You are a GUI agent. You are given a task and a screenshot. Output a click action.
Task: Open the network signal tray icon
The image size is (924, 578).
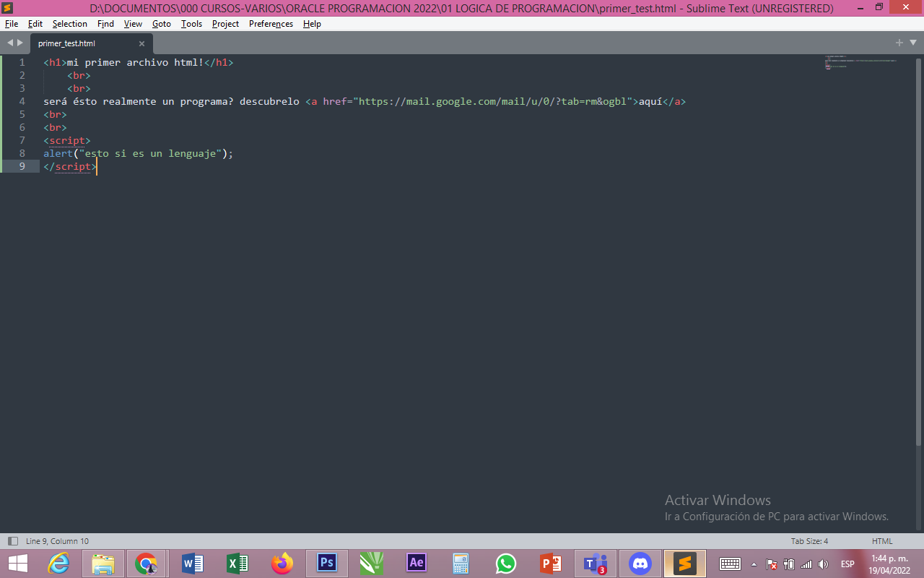coord(806,564)
